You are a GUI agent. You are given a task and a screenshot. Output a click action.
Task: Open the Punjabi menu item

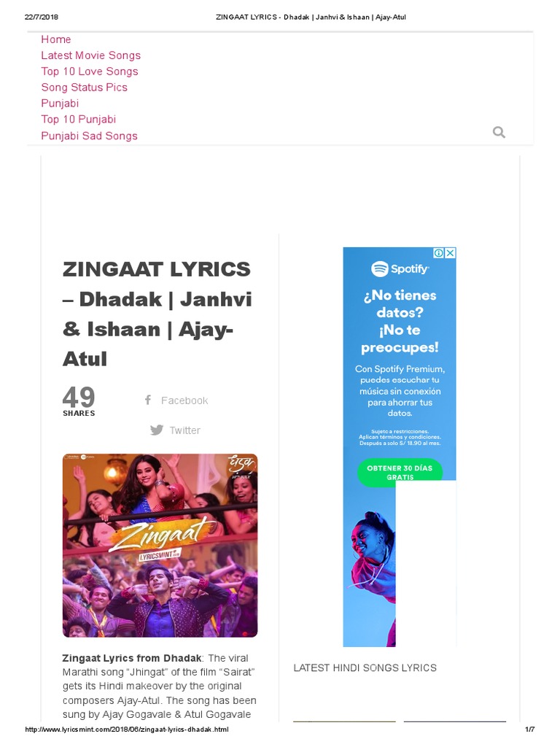pos(60,104)
